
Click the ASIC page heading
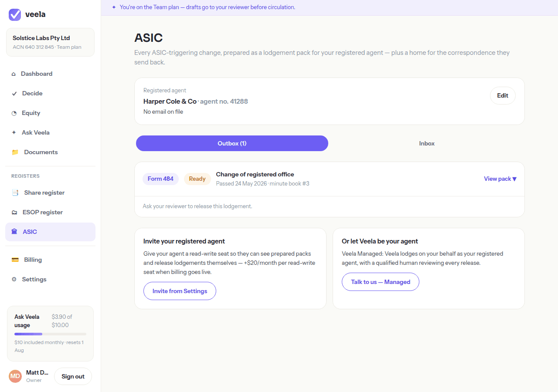149,38
